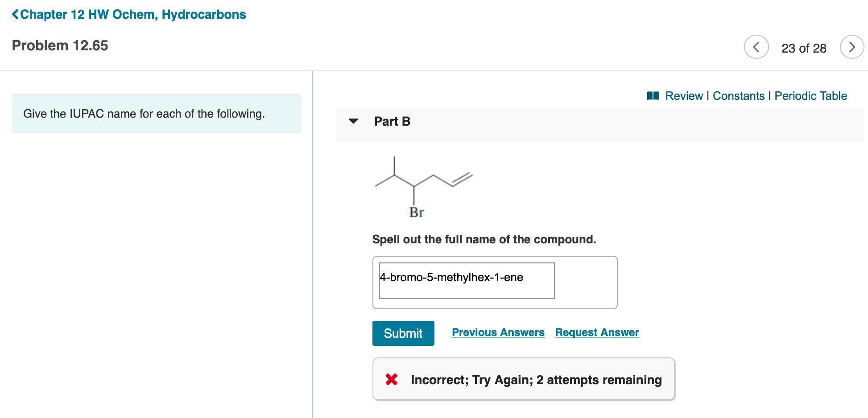Expand the Part B header row

[x=392, y=121]
